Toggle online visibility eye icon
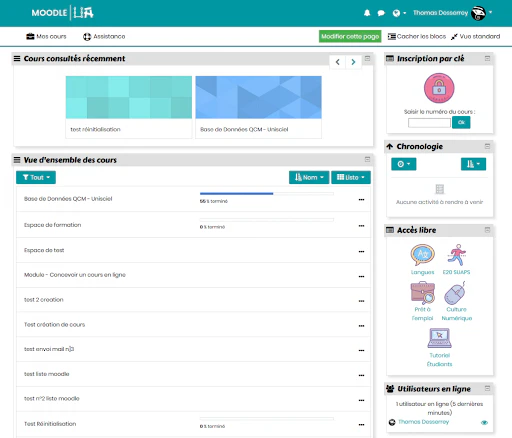The width and height of the screenshot is (512, 438). coord(484,422)
